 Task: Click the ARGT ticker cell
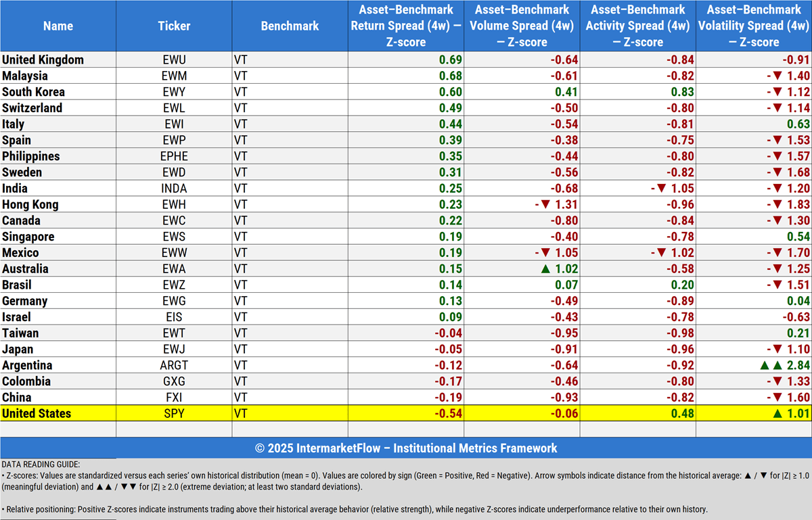pos(174,366)
